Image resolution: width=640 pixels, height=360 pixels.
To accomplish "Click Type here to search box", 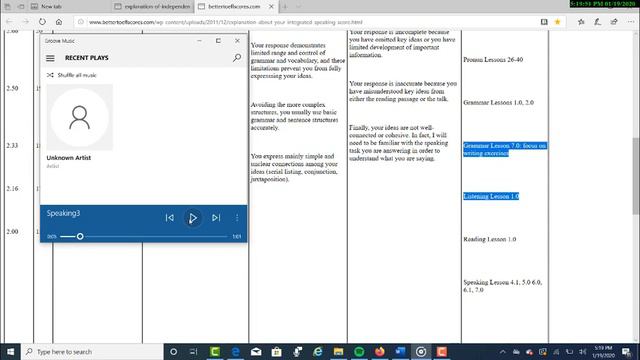I will coord(92,351).
